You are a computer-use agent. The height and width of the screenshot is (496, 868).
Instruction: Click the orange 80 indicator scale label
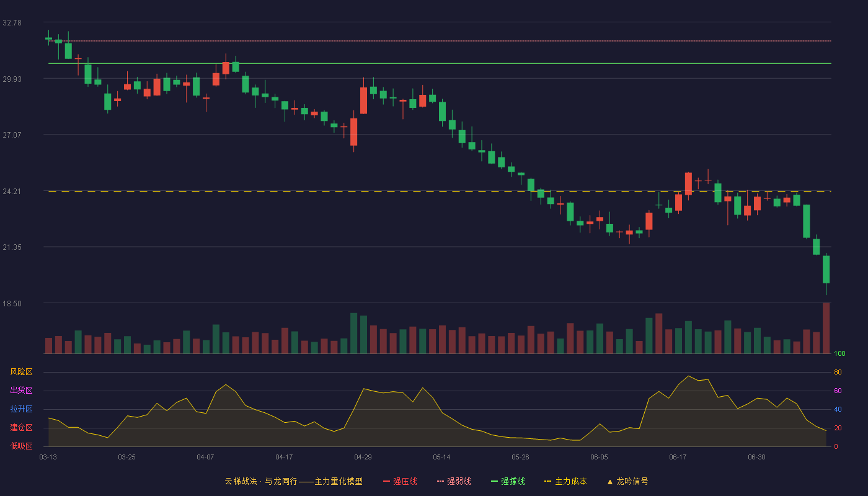click(x=838, y=372)
